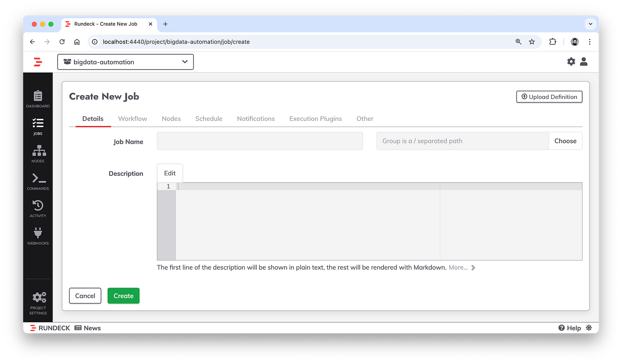This screenshot has height=364, width=622.
Task: Click the browser address bar URL
Action: (176, 42)
